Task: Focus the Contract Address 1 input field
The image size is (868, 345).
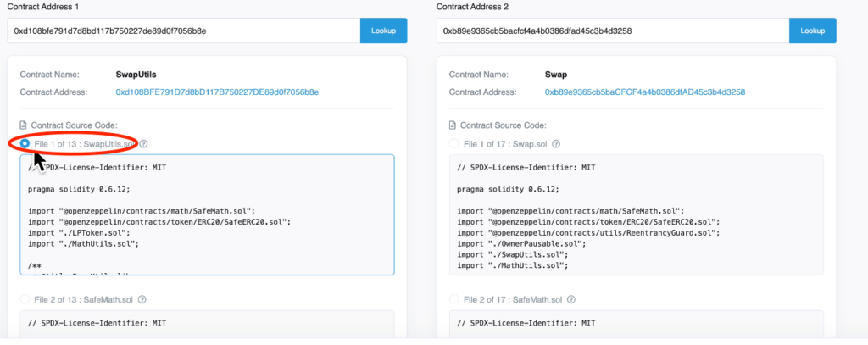Action: click(x=184, y=31)
